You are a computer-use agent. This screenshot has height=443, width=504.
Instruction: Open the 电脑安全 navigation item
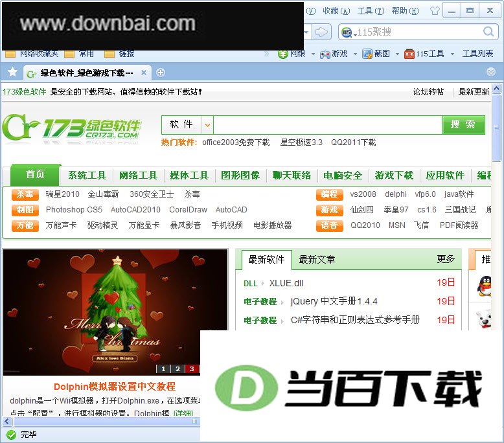coord(343,176)
